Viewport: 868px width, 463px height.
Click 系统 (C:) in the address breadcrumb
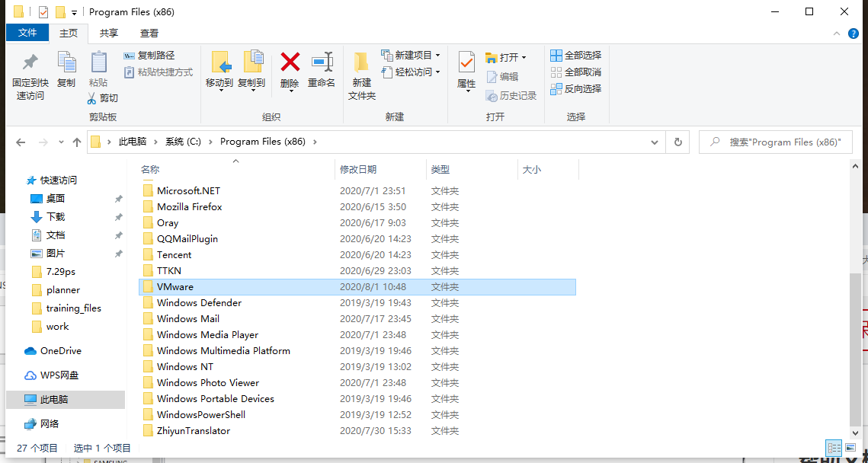click(183, 142)
